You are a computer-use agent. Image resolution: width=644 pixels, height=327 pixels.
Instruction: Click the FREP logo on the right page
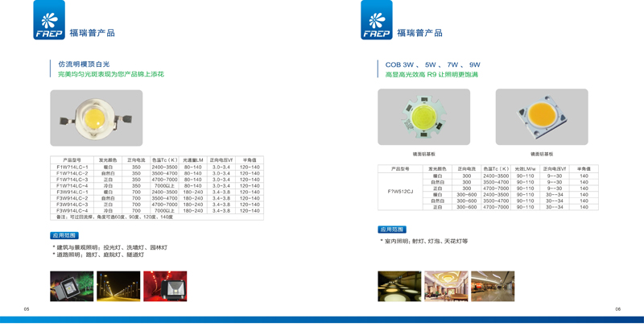[x=376, y=20]
